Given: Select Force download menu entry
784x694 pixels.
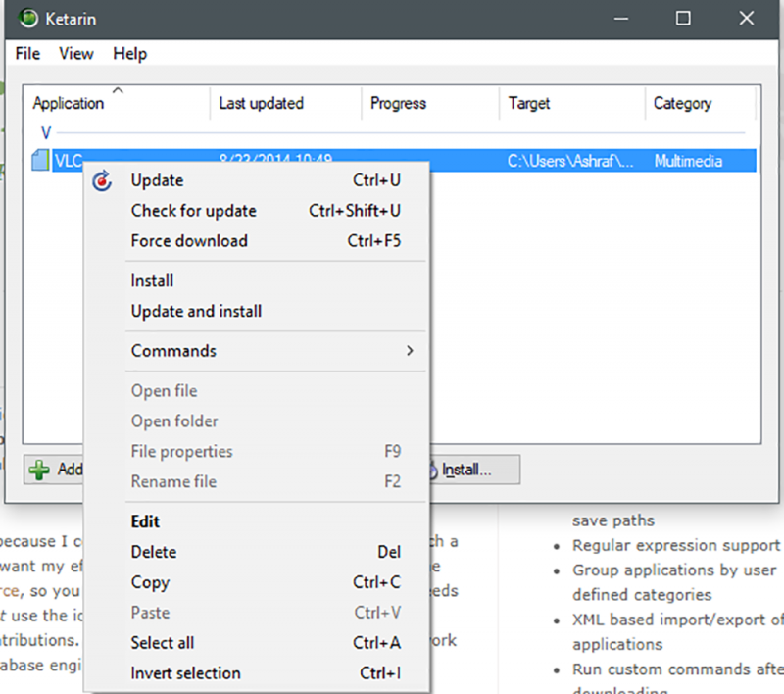Looking at the screenshot, I should click(189, 241).
